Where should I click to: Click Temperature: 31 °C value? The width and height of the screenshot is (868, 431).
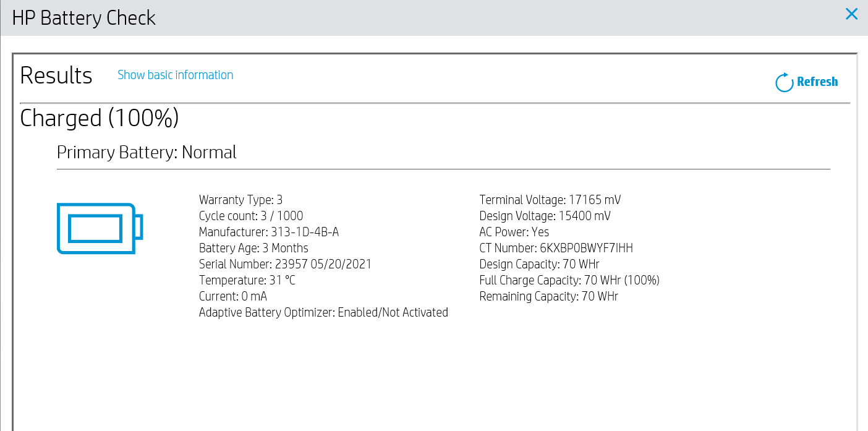(x=247, y=280)
